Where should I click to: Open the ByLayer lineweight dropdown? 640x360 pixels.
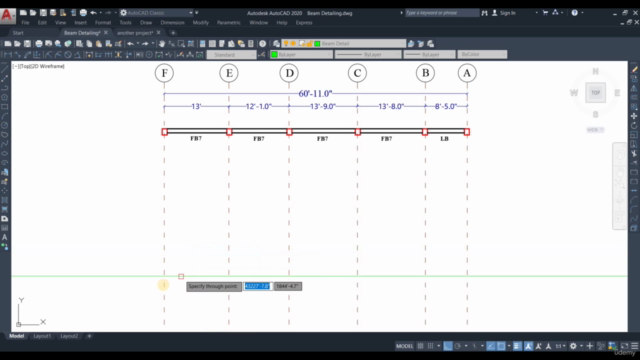(x=429, y=54)
